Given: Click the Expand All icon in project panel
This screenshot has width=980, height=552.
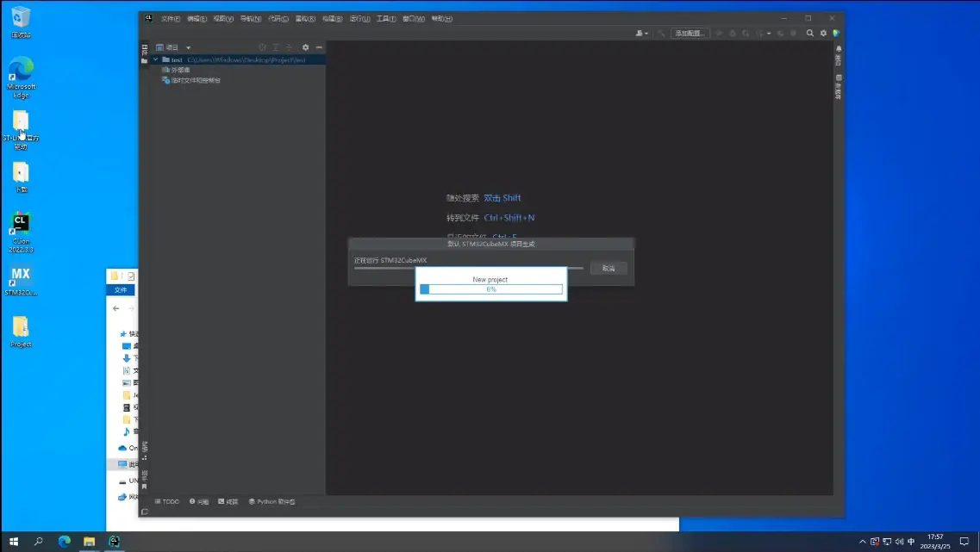Looking at the screenshot, I should pos(276,47).
